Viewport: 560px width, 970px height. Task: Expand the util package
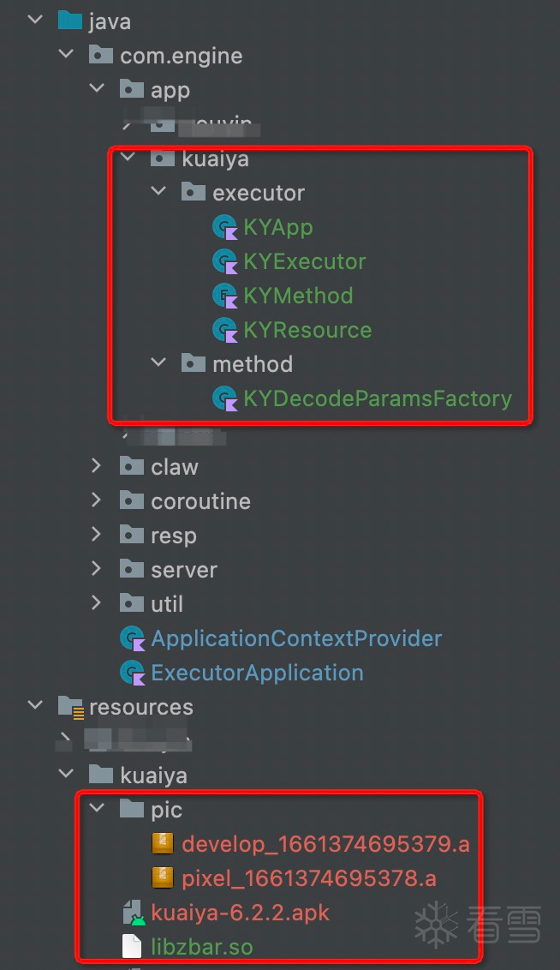click(97, 604)
